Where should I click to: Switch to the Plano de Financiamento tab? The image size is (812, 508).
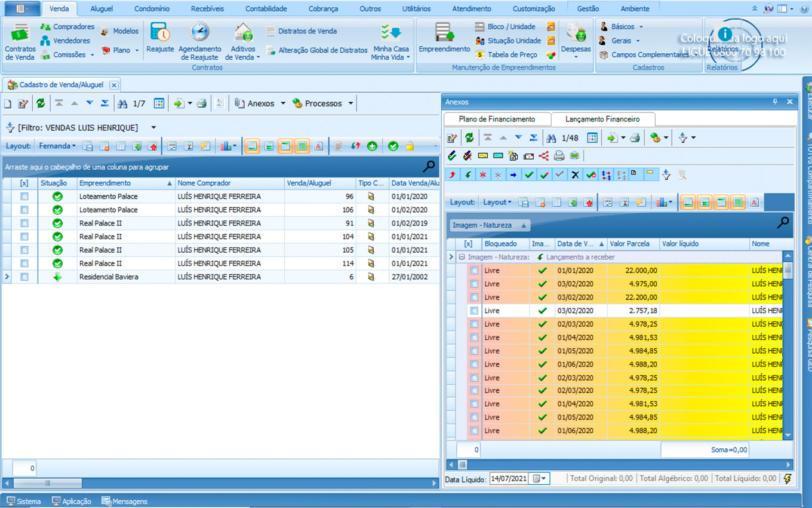(497, 119)
